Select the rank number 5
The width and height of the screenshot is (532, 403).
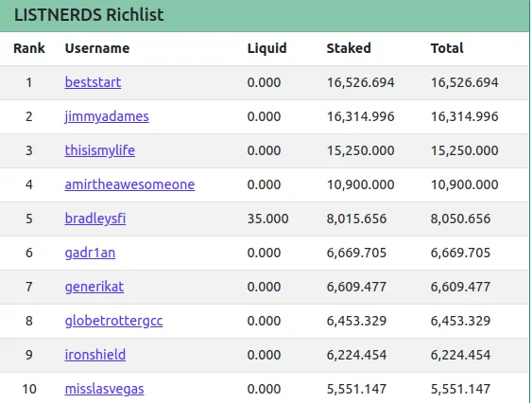point(29,219)
